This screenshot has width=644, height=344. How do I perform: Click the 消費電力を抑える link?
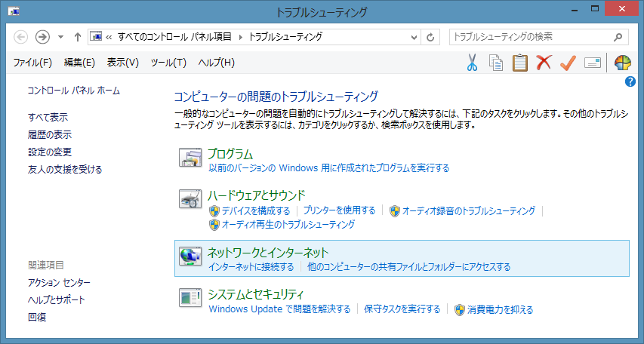click(x=501, y=309)
